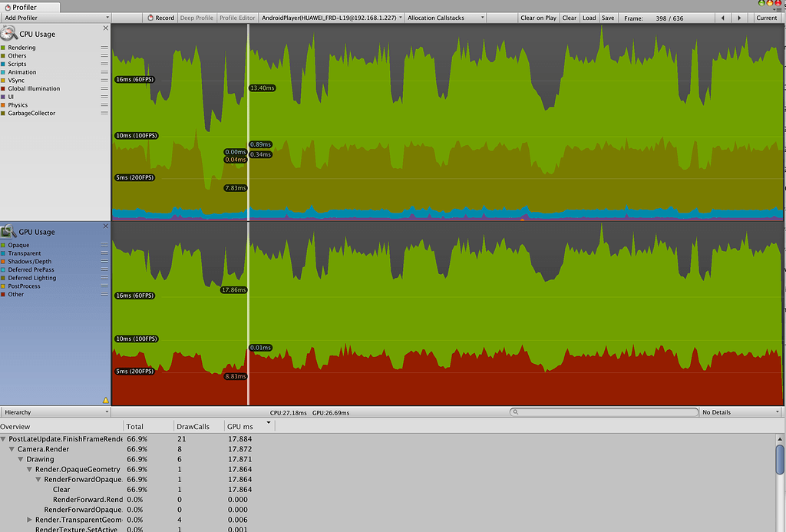
Task: Click the Clear button
Action: [569, 17]
